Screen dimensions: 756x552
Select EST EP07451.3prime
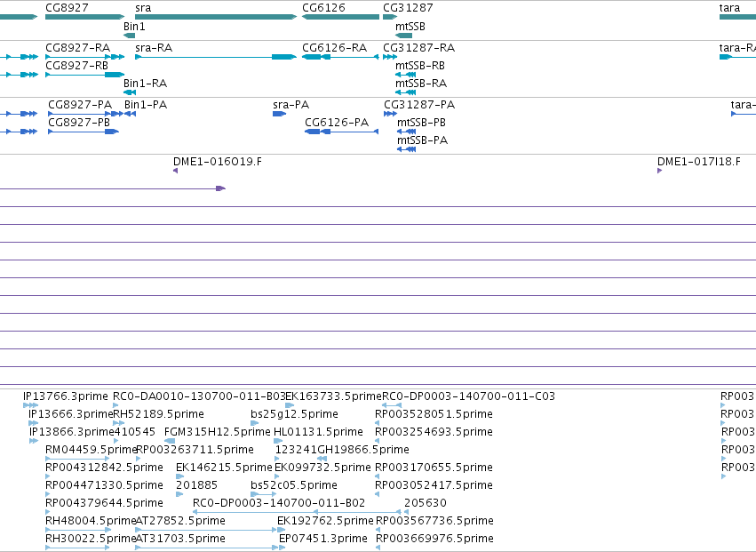(282, 548)
